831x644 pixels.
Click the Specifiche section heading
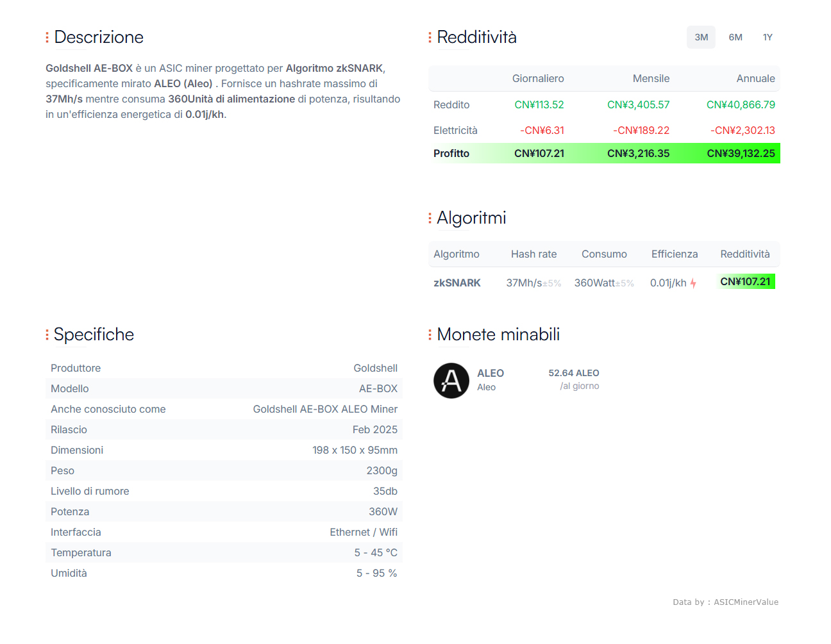94,334
